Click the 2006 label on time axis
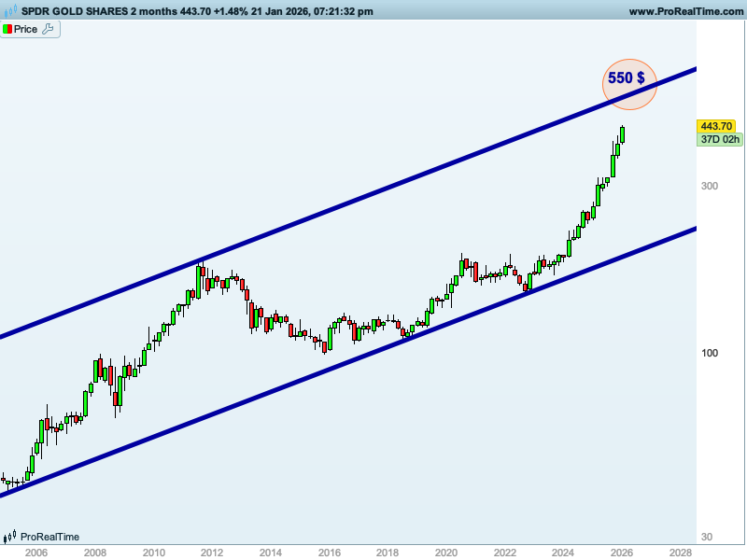 click(x=36, y=553)
